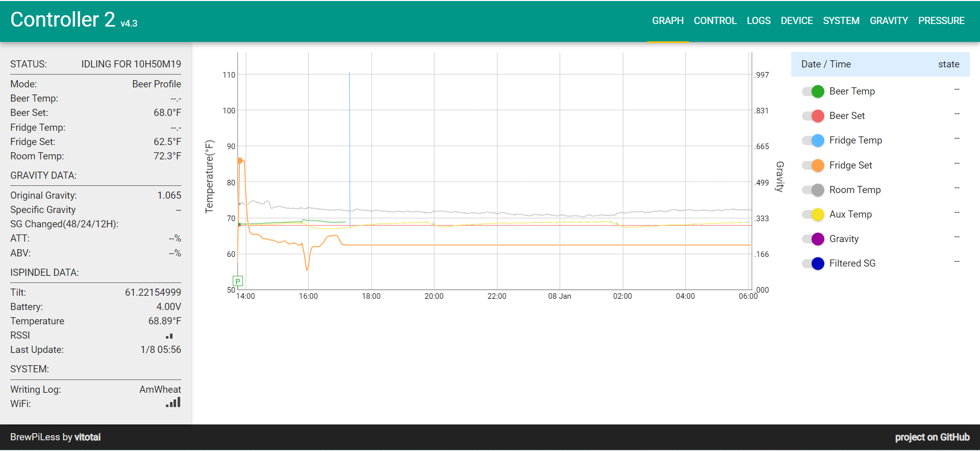The image size is (980, 451).
Task: Click the Tilt 61.22154999 value
Action: (x=153, y=293)
